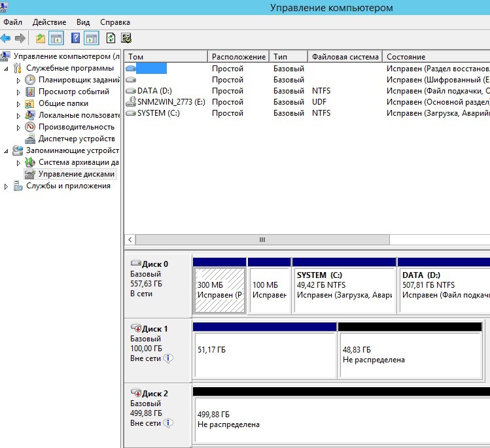Select the root Управление компьютером node
The height and width of the screenshot is (448, 490).
coord(66,56)
